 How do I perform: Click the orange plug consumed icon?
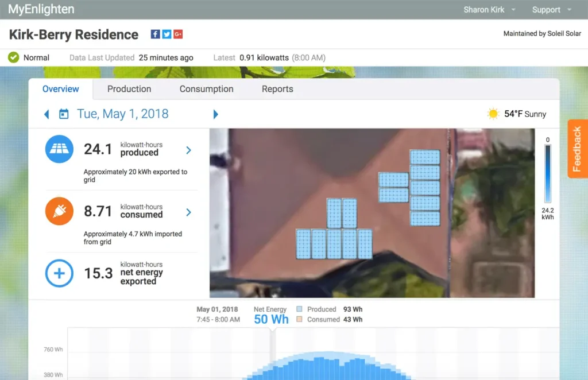click(59, 211)
